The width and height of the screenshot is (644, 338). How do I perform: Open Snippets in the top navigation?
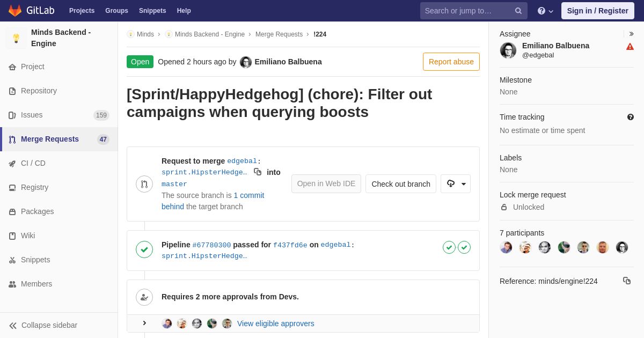[152, 11]
